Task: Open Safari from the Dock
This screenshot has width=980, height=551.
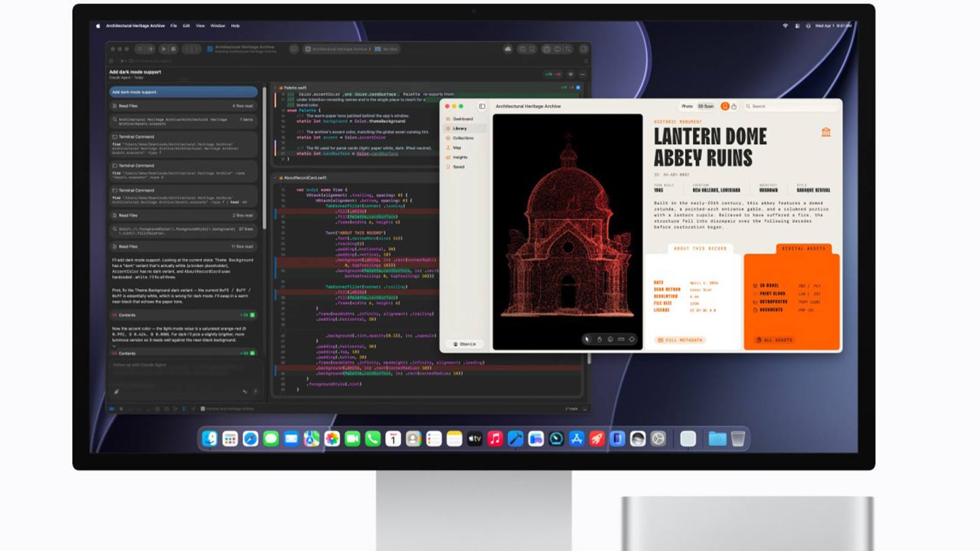Action: click(251, 438)
